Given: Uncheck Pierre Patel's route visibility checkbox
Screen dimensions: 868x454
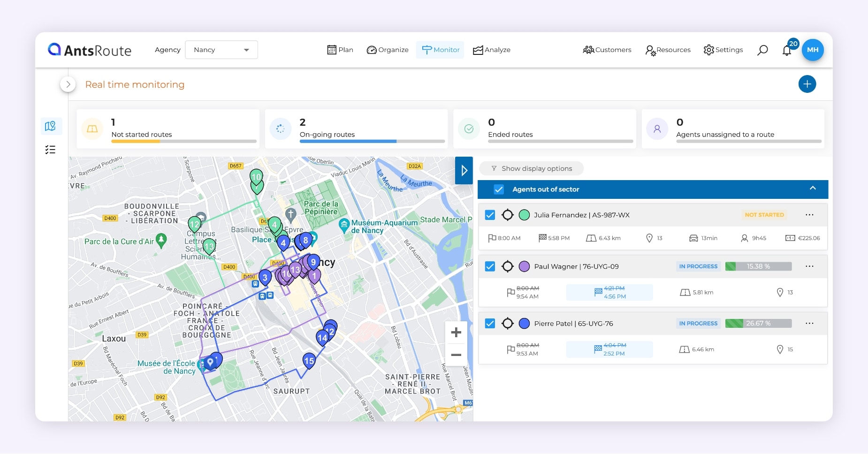Looking at the screenshot, I should 490,323.
